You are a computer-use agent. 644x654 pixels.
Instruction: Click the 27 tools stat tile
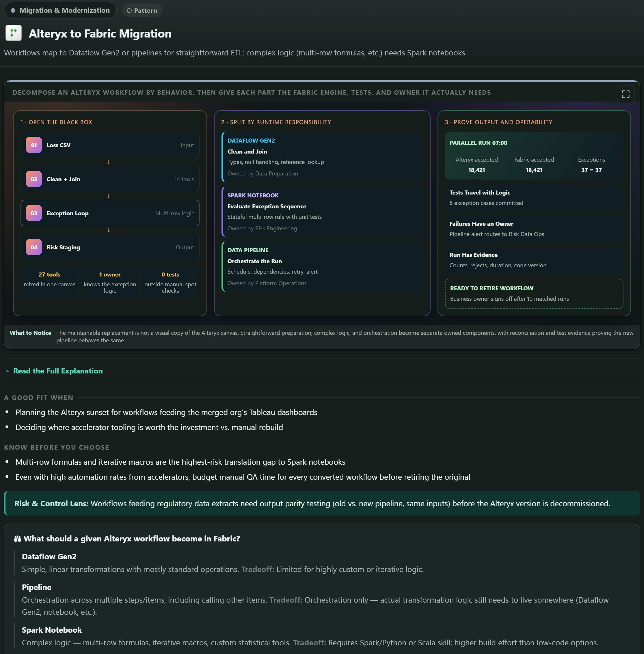tap(49, 283)
